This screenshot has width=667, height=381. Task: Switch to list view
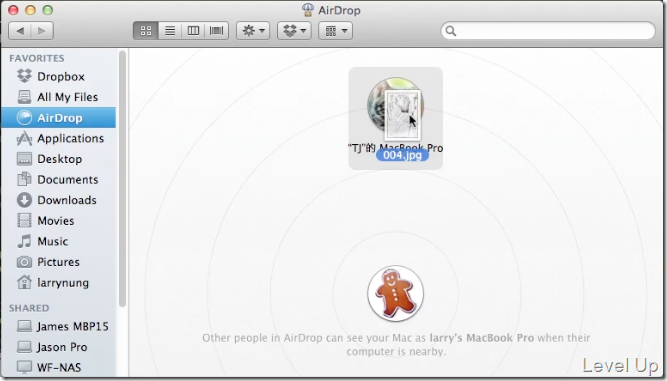[170, 31]
